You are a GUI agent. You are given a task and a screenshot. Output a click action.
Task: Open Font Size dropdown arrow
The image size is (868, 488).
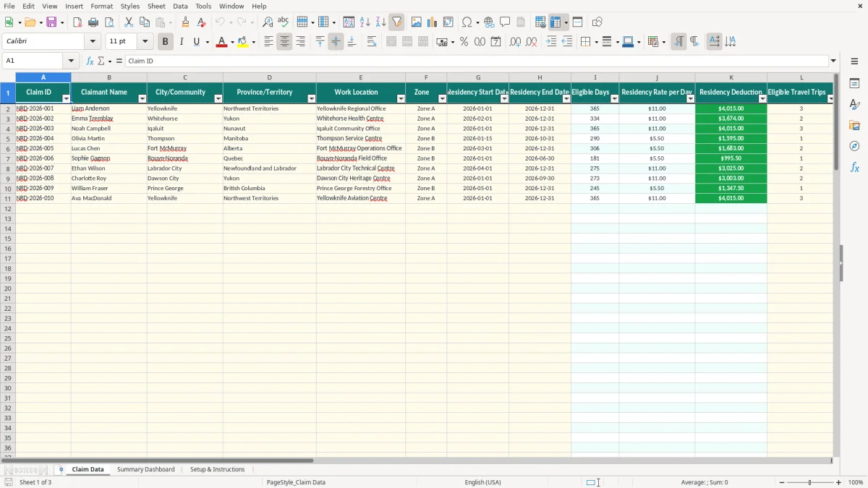pos(145,42)
